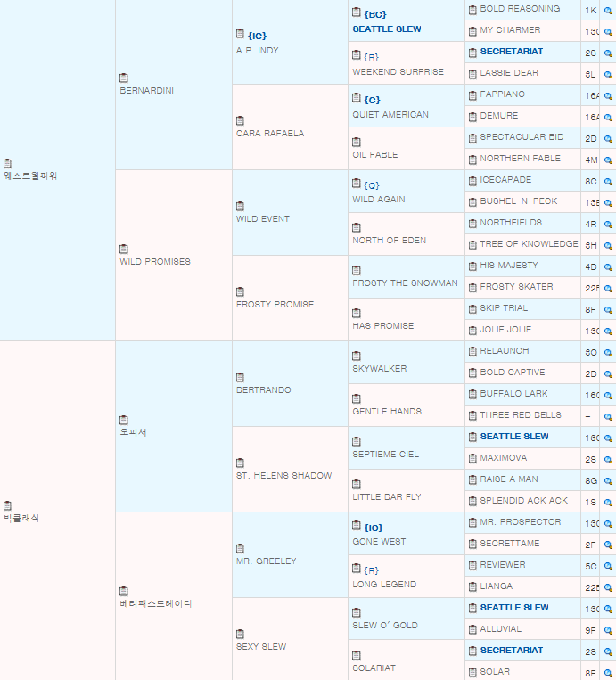Click the clipboard icon above BERNARDINI
The width and height of the screenshot is (616, 680).
click(x=124, y=78)
